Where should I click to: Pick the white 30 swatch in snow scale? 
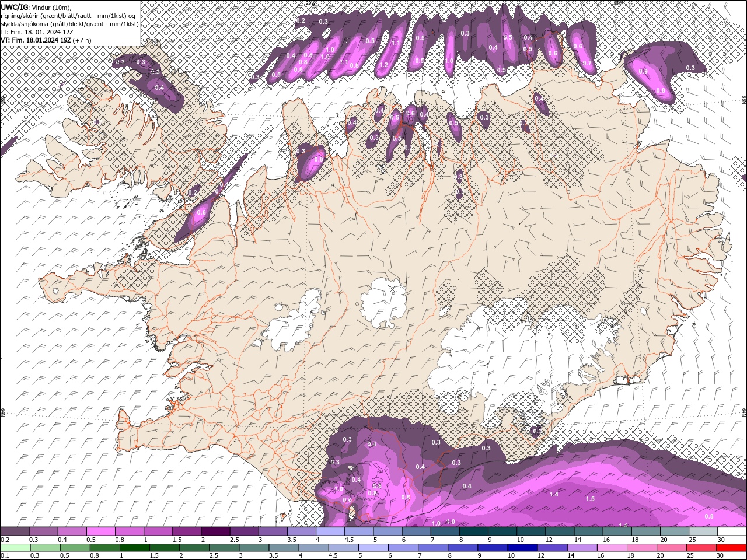732,531
